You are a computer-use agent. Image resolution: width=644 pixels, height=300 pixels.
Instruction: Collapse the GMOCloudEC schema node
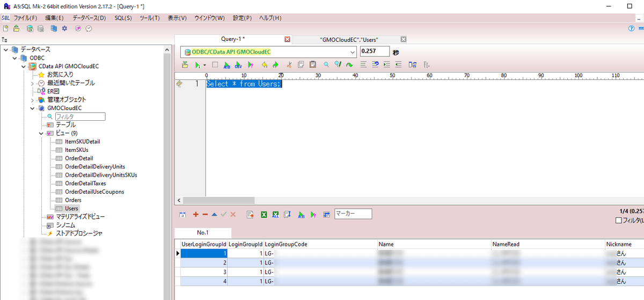(32, 108)
